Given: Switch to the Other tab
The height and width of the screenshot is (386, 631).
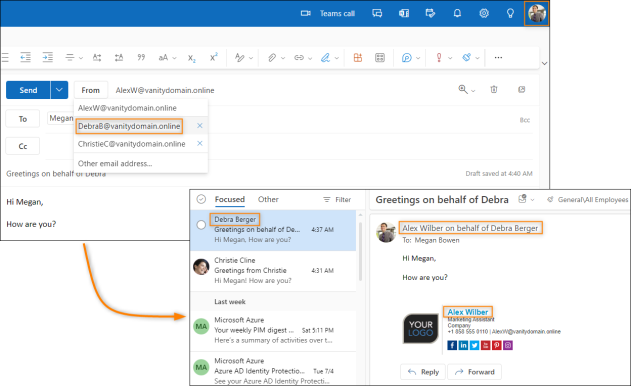Looking at the screenshot, I should click(268, 199).
